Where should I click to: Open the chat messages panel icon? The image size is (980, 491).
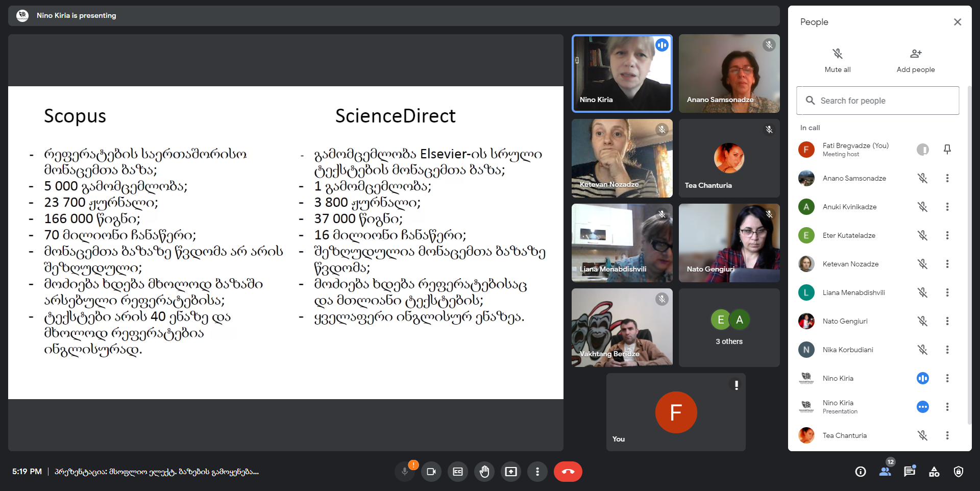[x=910, y=472]
